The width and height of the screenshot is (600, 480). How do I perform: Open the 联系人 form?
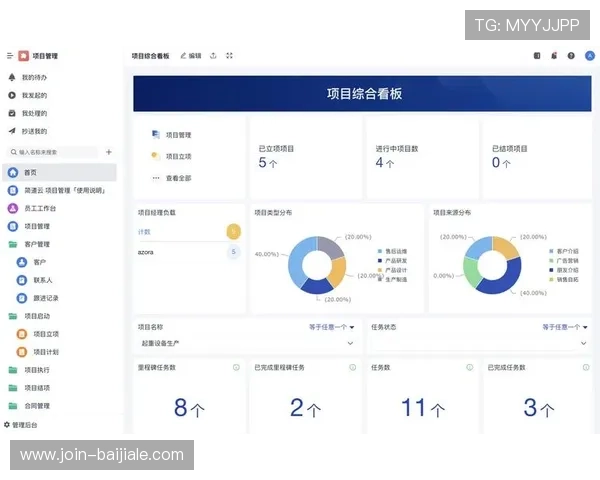click(x=34, y=280)
